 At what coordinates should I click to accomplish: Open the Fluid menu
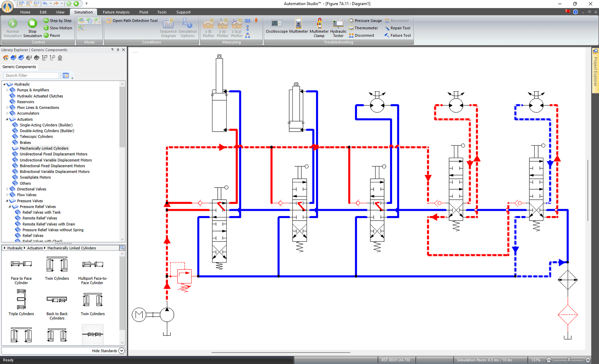144,12
